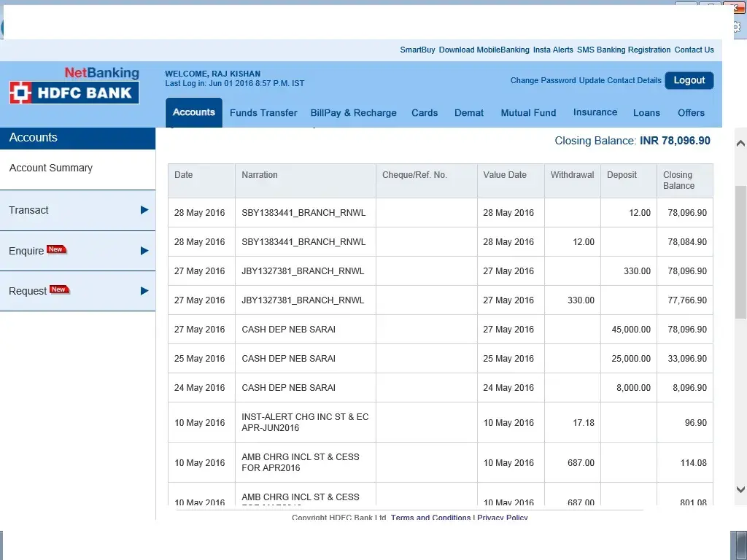Switch to the Funds Transfer tab
The height and width of the screenshot is (560, 747).
pos(263,113)
